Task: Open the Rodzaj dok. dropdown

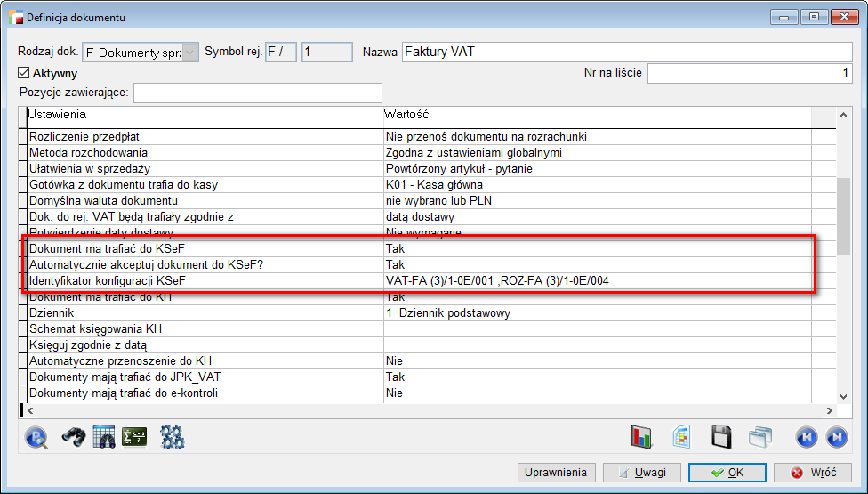Action: pyautogui.click(x=189, y=53)
